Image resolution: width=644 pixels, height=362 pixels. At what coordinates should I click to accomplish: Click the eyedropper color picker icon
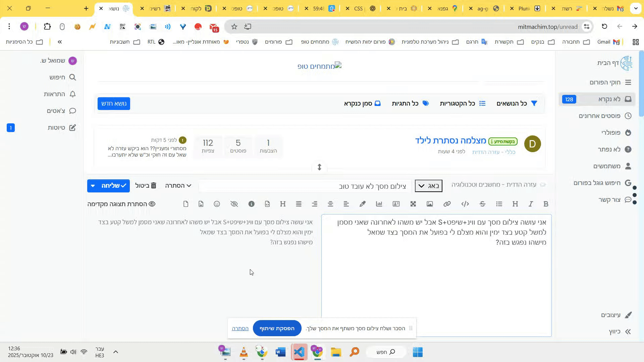point(362,204)
